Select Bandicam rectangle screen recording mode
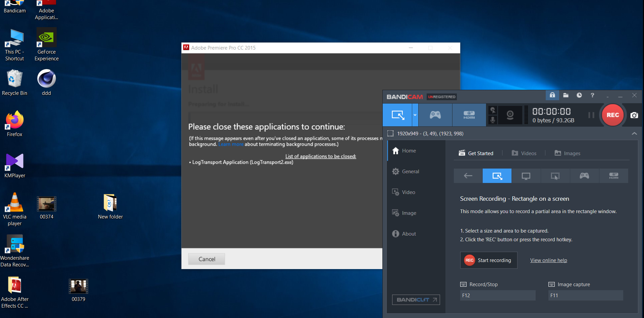This screenshot has height=318, width=644. [x=397, y=115]
